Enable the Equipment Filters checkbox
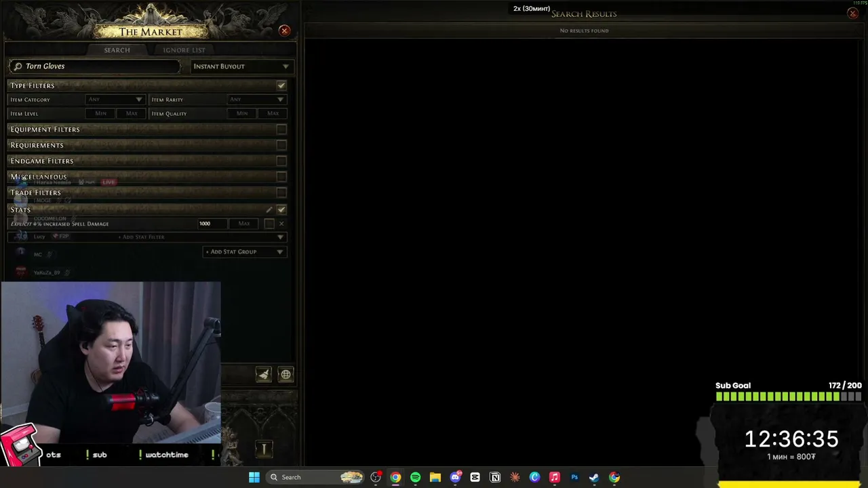The height and width of the screenshot is (488, 868). coord(281,129)
